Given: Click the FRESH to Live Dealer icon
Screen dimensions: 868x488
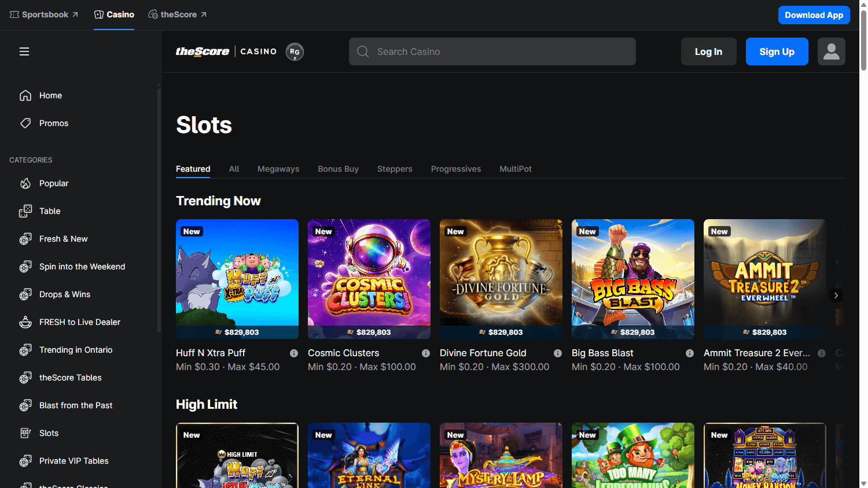Looking at the screenshot, I should 25,322.
